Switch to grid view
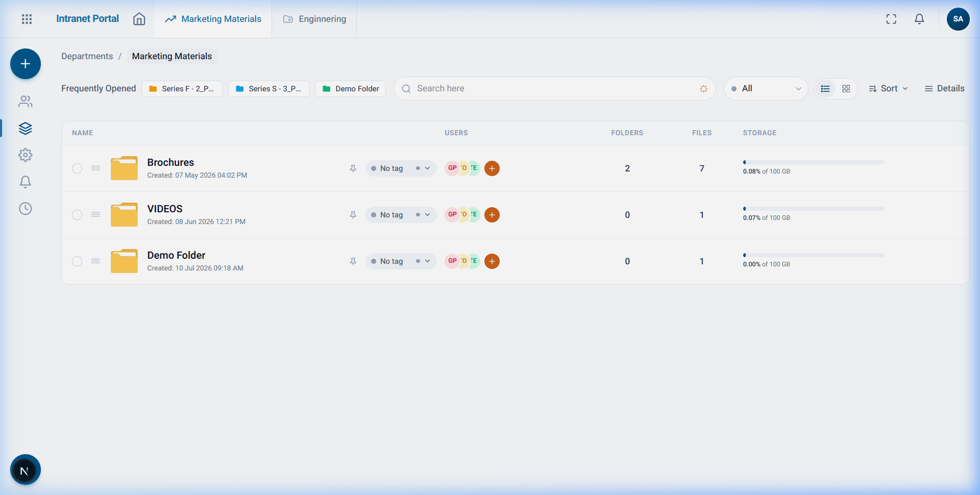This screenshot has width=980, height=495. point(846,89)
